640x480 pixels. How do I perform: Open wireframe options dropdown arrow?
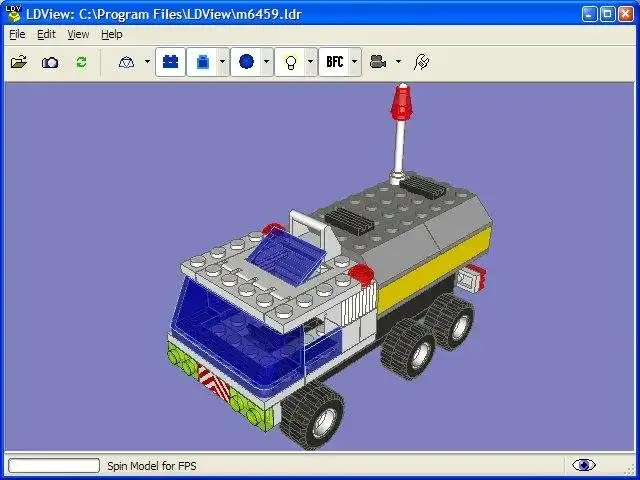[x=147, y=62]
